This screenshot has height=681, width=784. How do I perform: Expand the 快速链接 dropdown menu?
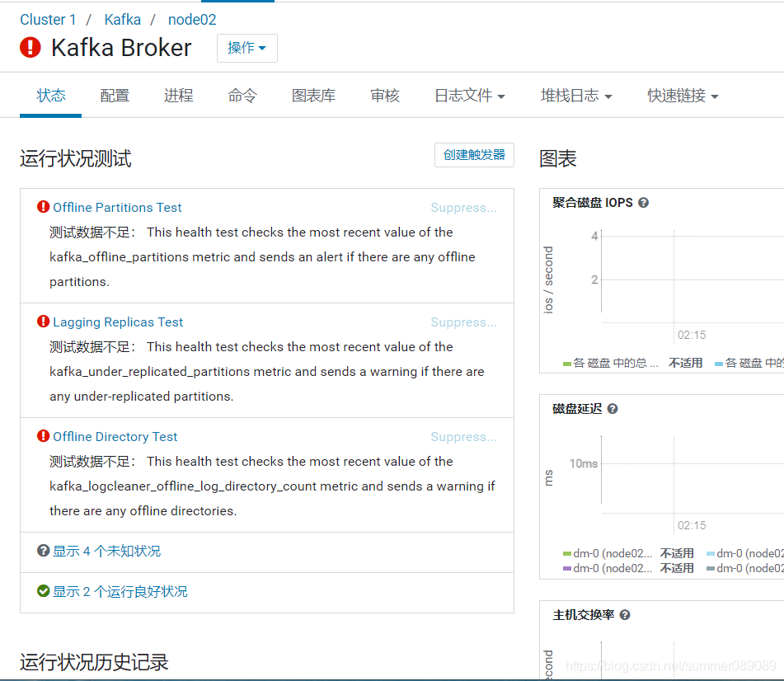pyautogui.click(x=683, y=96)
